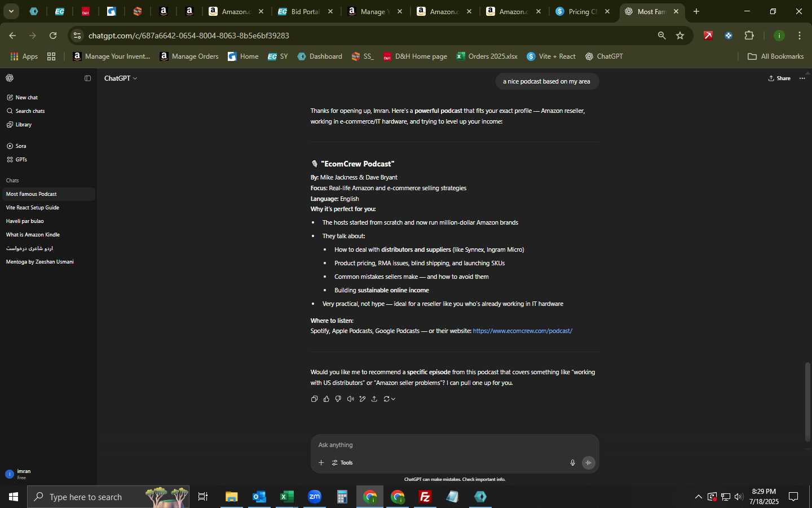The height and width of the screenshot is (508, 812).
Task: Collapse the sidebar with the toggle icon
Action: pyautogui.click(x=87, y=78)
